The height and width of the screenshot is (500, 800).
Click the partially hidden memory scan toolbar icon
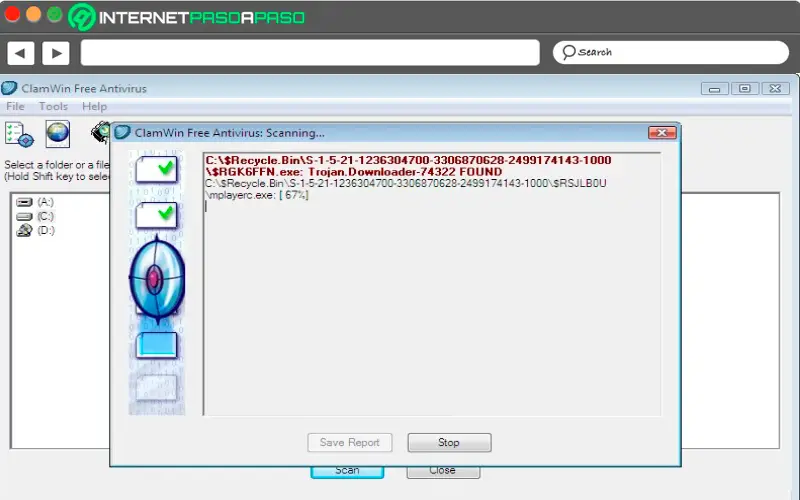[101, 133]
